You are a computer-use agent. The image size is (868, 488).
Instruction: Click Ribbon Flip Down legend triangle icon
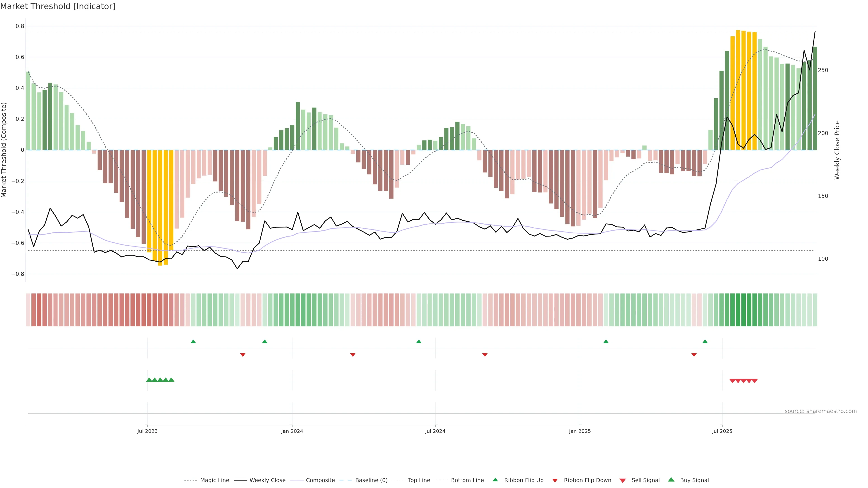click(x=555, y=481)
